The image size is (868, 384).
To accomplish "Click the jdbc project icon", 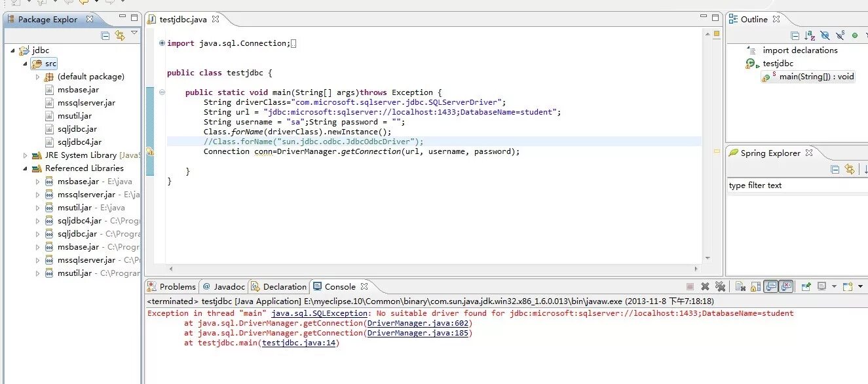I will point(24,50).
